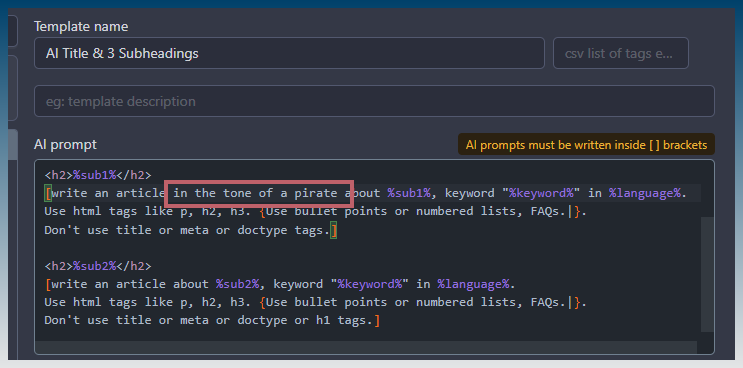Click '%keyword%' in the sub2 prompt line
Image resolution: width=743 pixels, height=368 pixels.
[x=370, y=284]
